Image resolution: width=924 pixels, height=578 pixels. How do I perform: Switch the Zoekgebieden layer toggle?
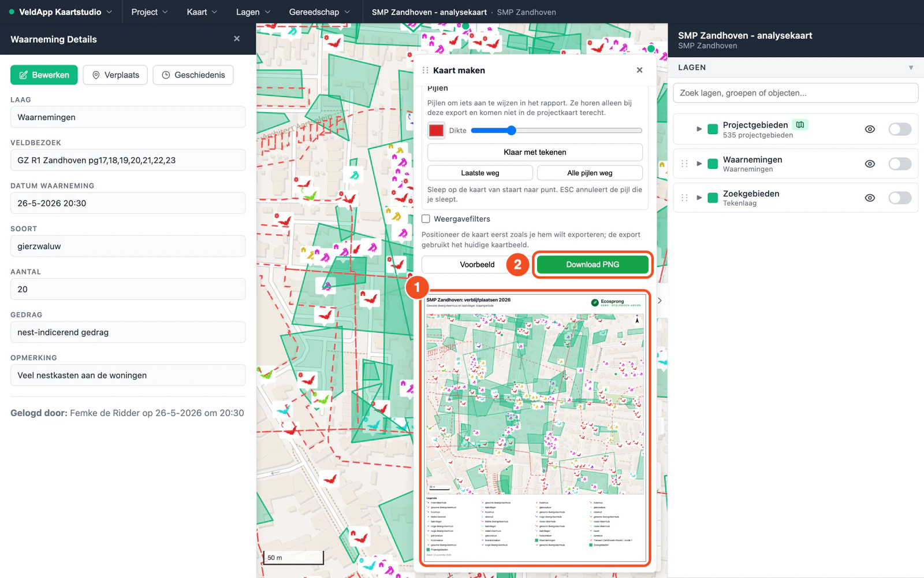coord(900,198)
